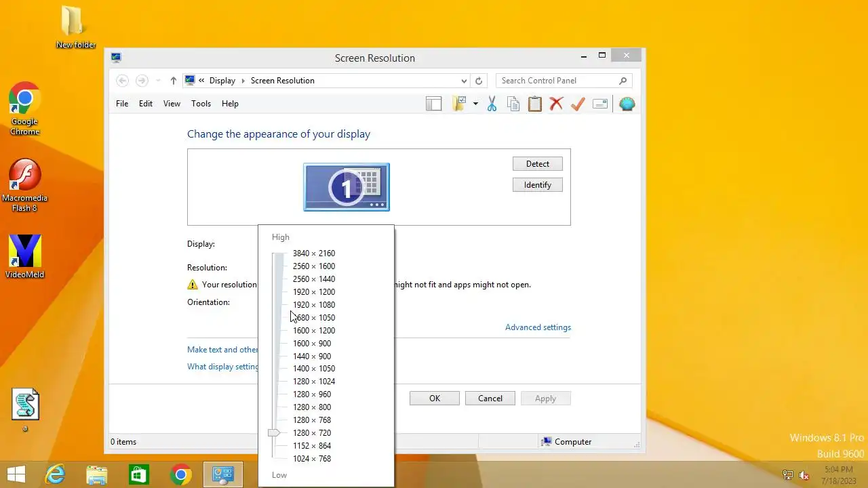
Task: Click the Control Panel taskbar button
Action: 223,474
